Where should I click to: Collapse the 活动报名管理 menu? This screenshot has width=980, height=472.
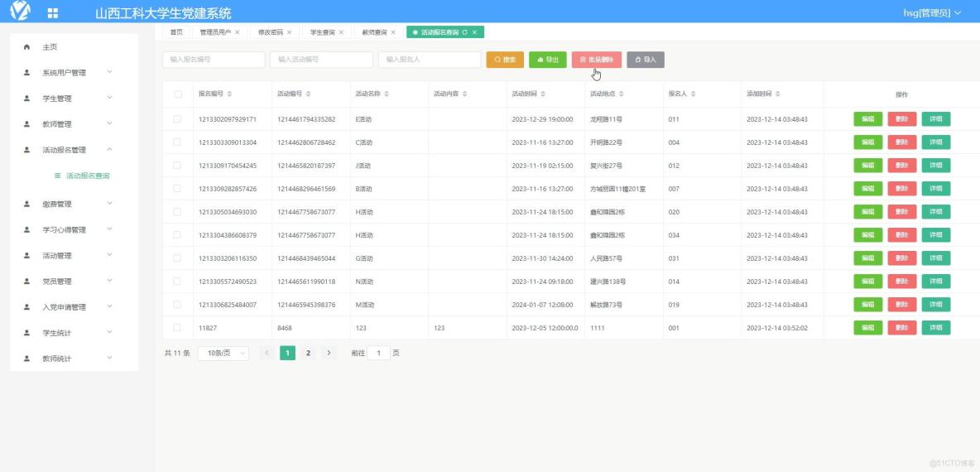coord(109,149)
